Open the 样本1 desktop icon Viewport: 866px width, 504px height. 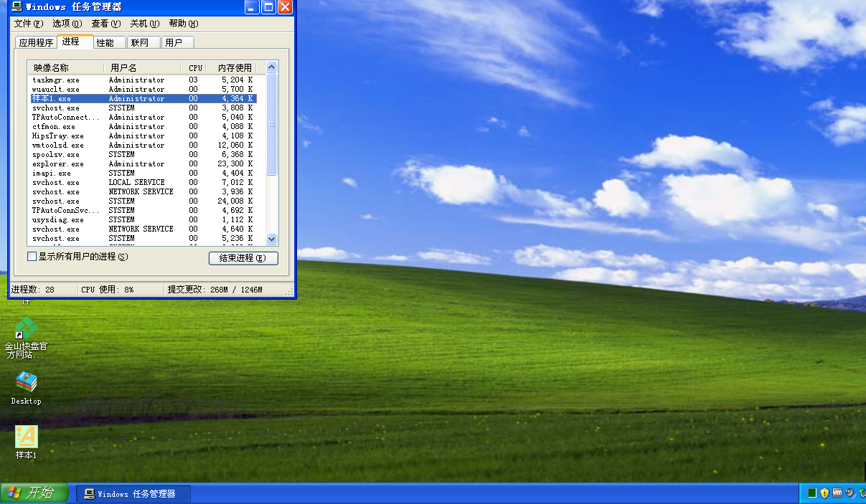tap(27, 437)
